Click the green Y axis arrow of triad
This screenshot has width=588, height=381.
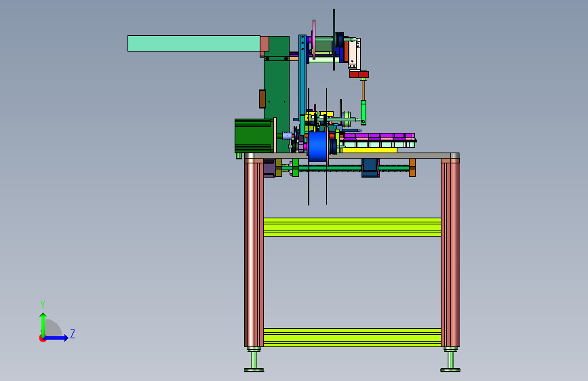pyautogui.click(x=43, y=325)
